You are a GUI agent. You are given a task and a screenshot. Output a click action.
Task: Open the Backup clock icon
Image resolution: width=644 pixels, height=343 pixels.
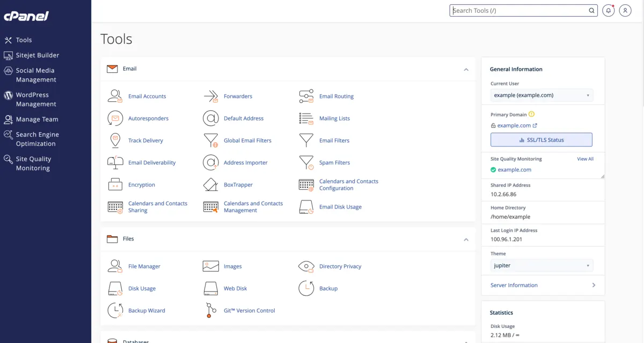(306, 288)
